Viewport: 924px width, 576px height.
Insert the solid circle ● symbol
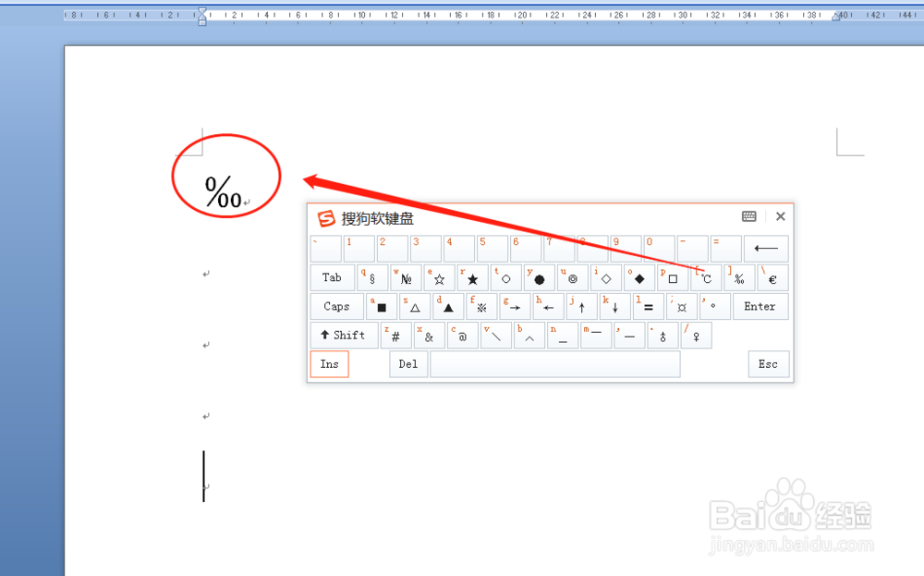pyautogui.click(x=540, y=277)
